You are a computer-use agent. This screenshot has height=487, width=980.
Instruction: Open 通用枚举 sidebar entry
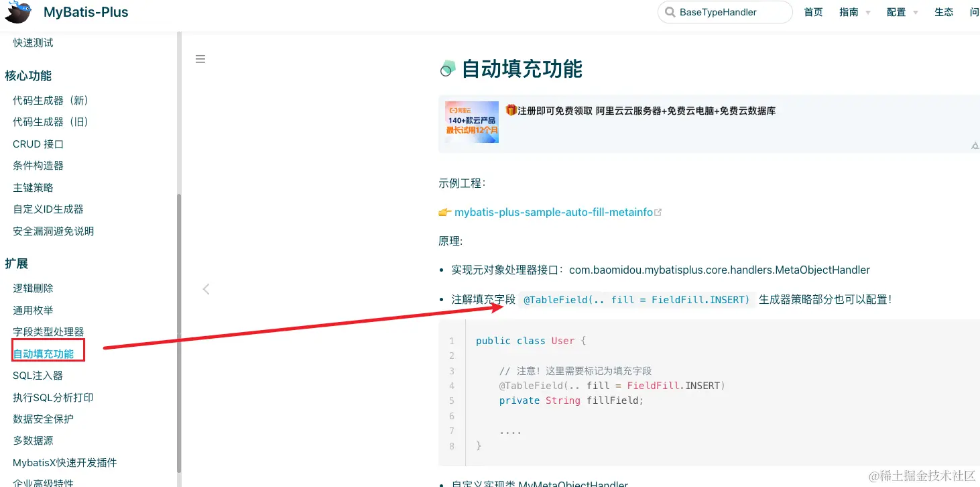click(33, 311)
